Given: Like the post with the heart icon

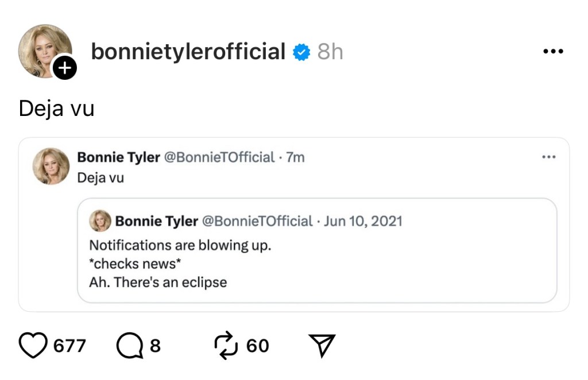Looking at the screenshot, I should click(x=33, y=346).
